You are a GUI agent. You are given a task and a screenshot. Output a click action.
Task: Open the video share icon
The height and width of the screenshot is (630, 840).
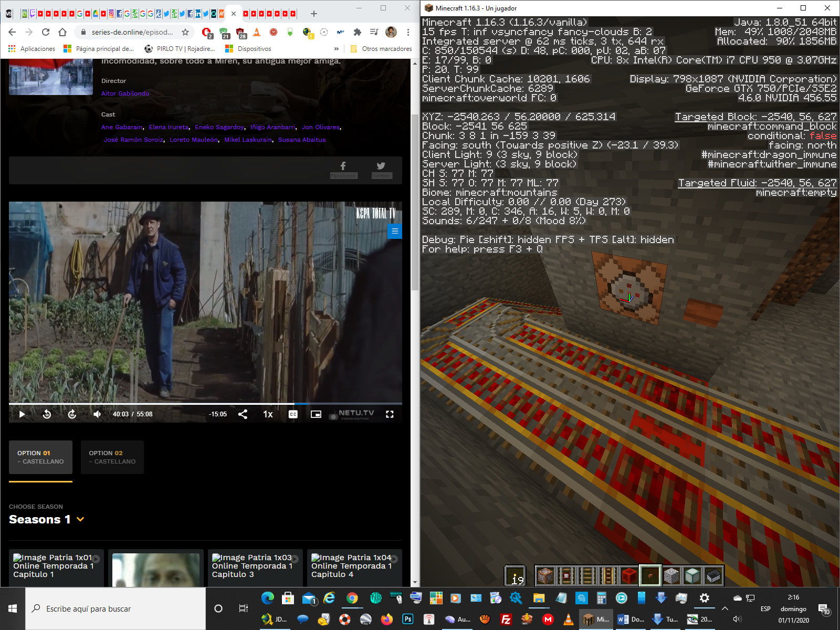pyautogui.click(x=243, y=414)
